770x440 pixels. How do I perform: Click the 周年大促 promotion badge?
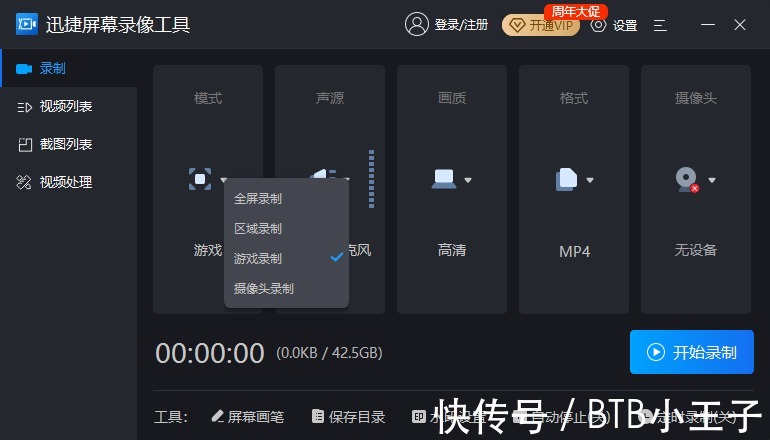576,11
